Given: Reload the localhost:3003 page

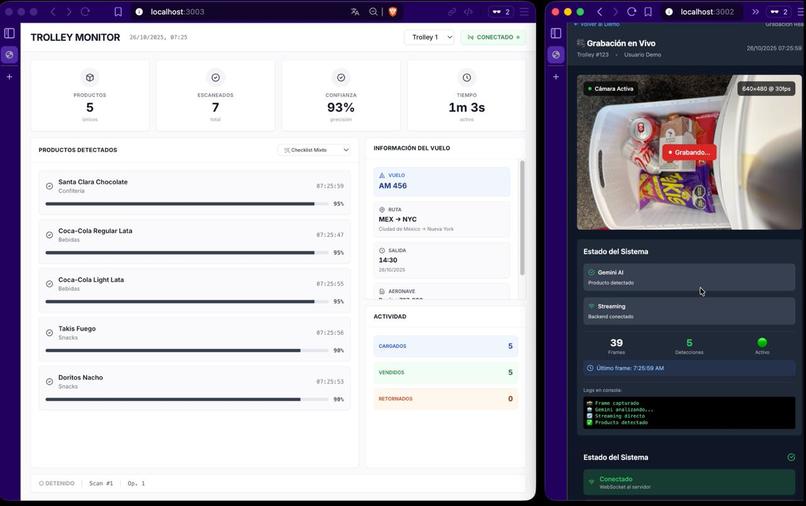Looking at the screenshot, I should [x=85, y=12].
